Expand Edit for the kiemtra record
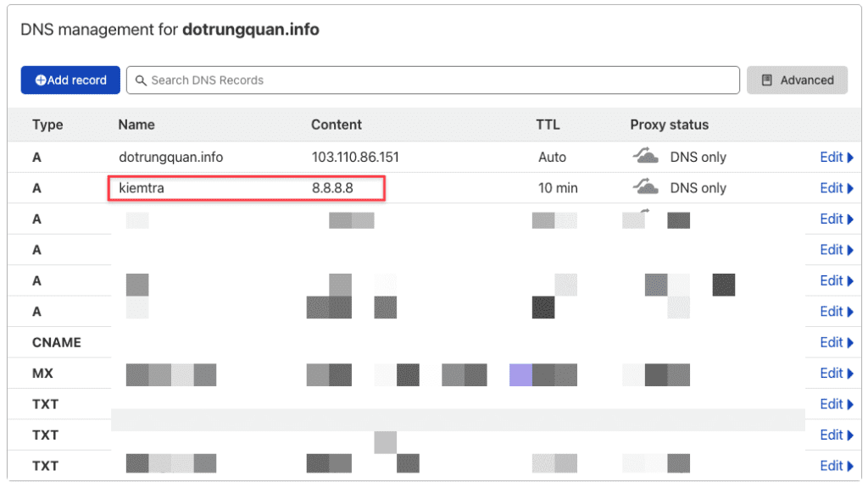Screen dimensions: 868x493 pyautogui.click(x=836, y=188)
